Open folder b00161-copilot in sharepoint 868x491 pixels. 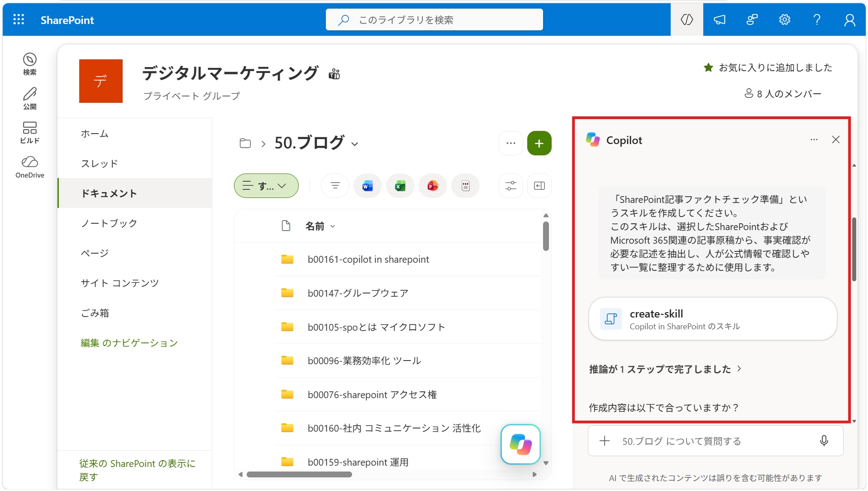(368, 260)
